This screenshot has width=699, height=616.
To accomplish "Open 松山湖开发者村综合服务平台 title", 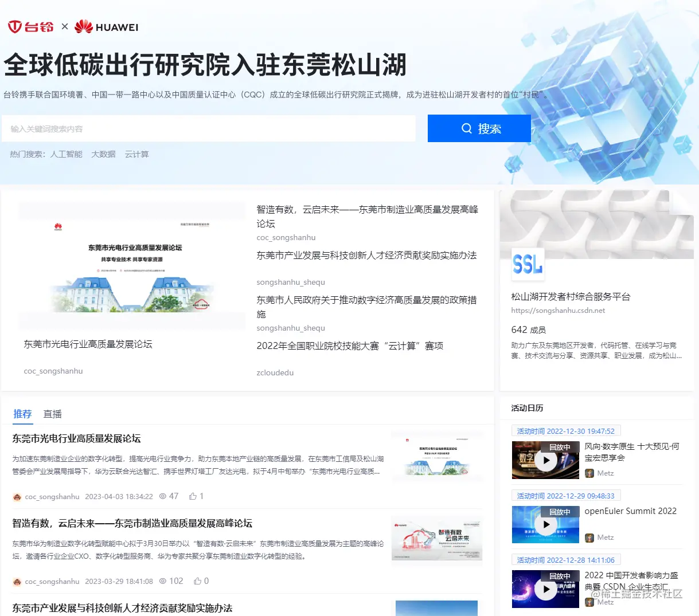I will [x=571, y=297].
